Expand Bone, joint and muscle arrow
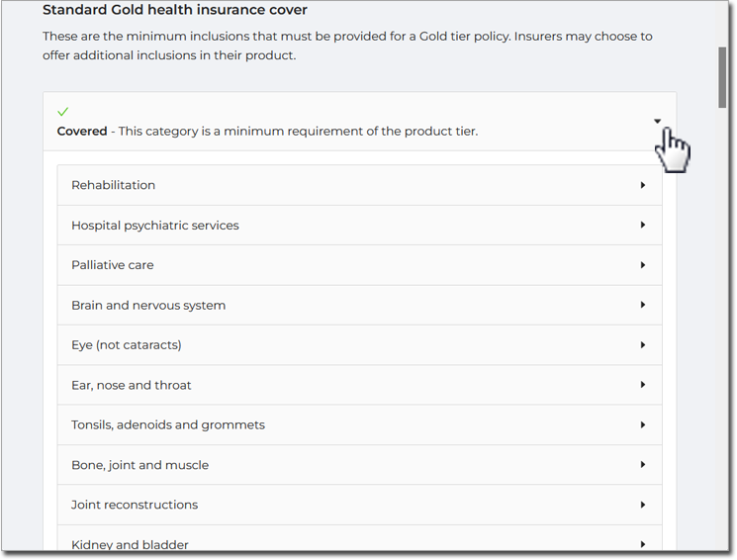 (x=642, y=465)
